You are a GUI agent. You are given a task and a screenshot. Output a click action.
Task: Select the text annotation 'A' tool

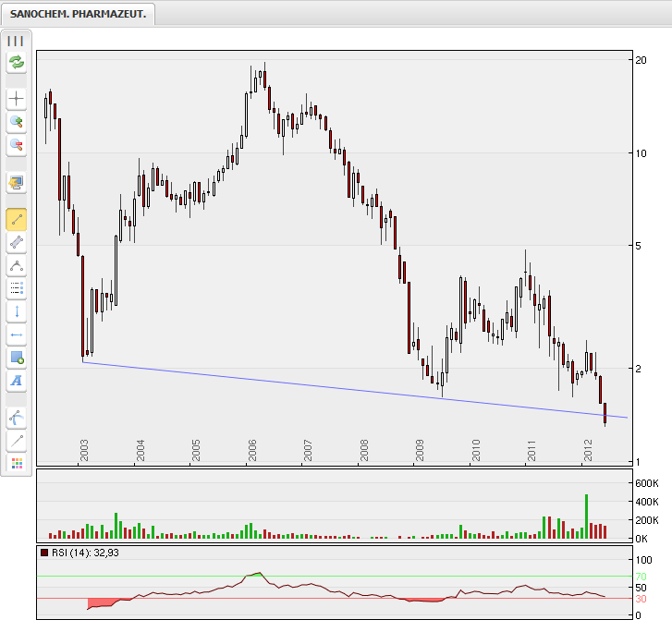coord(17,381)
